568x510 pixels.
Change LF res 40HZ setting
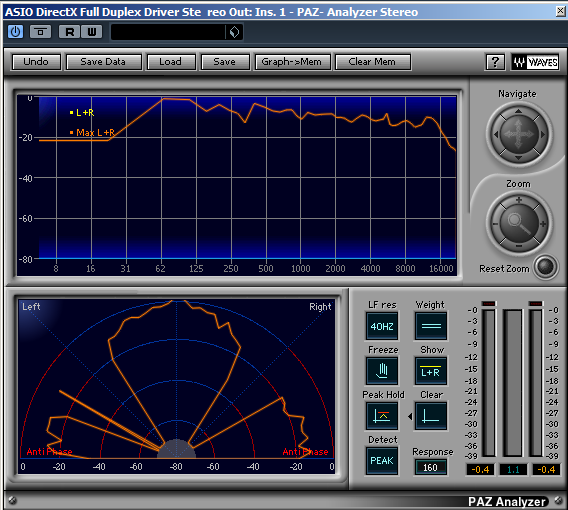[382, 326]
